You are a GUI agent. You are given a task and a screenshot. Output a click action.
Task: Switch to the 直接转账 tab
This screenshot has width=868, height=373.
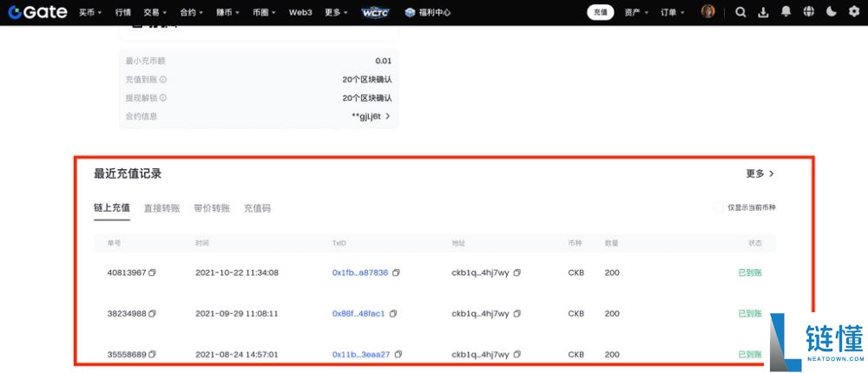click(x=161, y=209)
